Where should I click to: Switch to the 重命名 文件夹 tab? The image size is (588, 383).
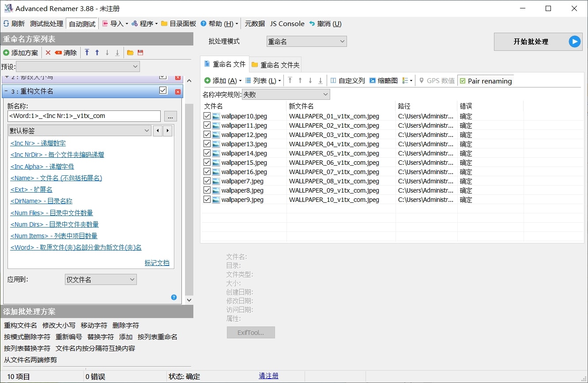point(275,65)
